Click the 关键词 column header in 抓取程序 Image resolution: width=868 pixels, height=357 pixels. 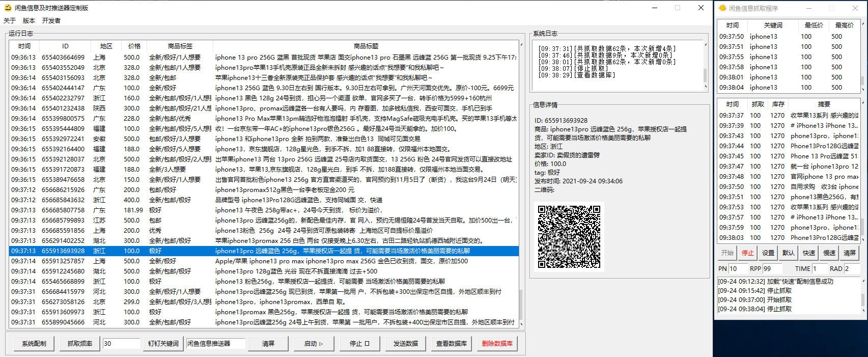[773, 25]
